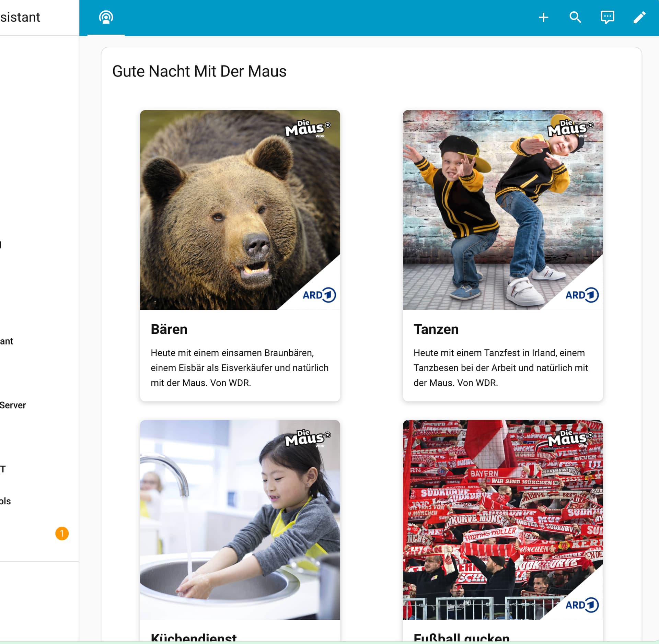Click the orange notification badge

tap(62, 533)
